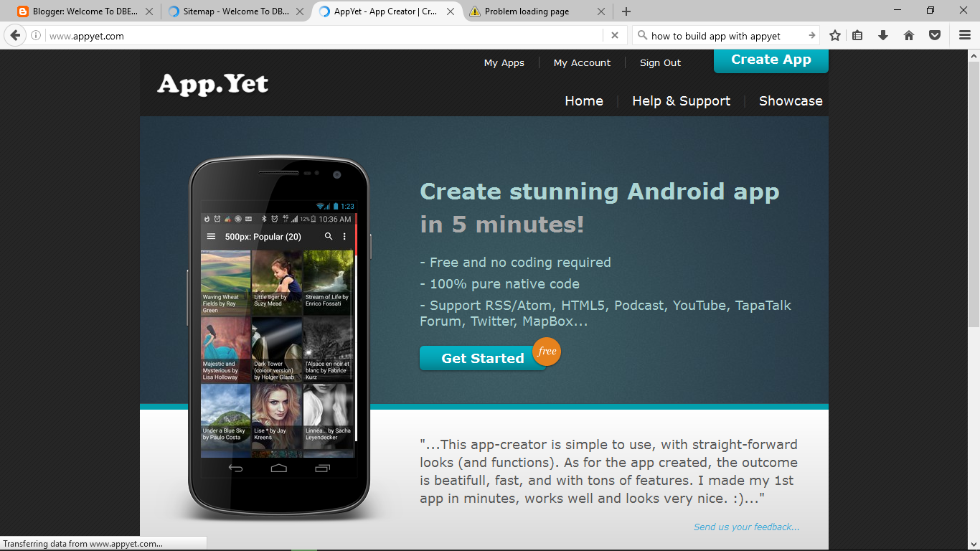Close the AppYet tab
980x551 pixels.
(x=451, y=11)
